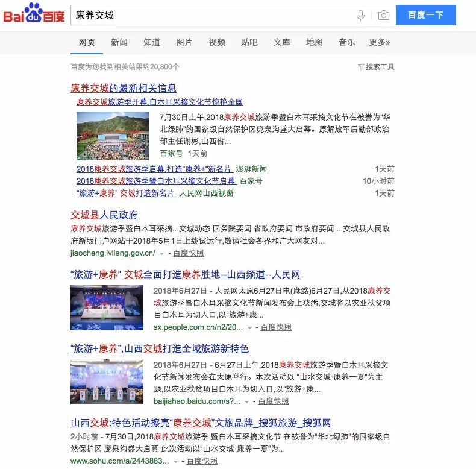Open "旅游+康养" 交城打造新名片 link
476x469 pixels.
click(126, 193)
